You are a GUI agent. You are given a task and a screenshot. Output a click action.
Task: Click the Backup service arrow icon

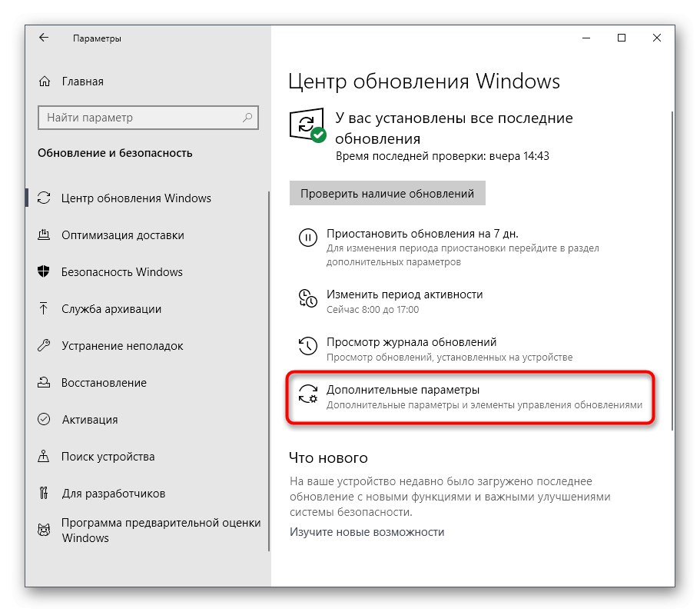(x=45, y=308)
